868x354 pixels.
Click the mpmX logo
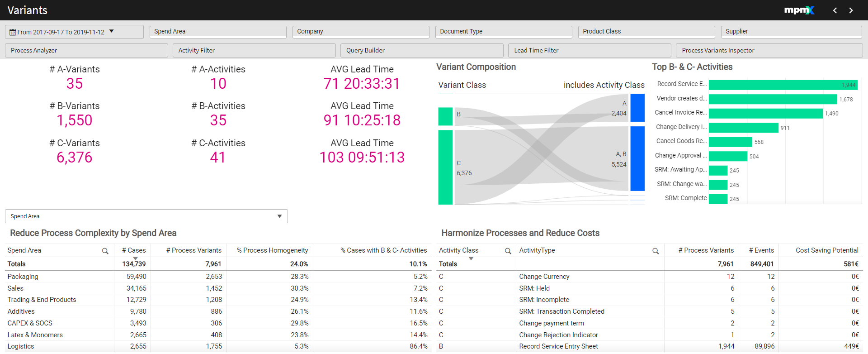click(799, 10)
